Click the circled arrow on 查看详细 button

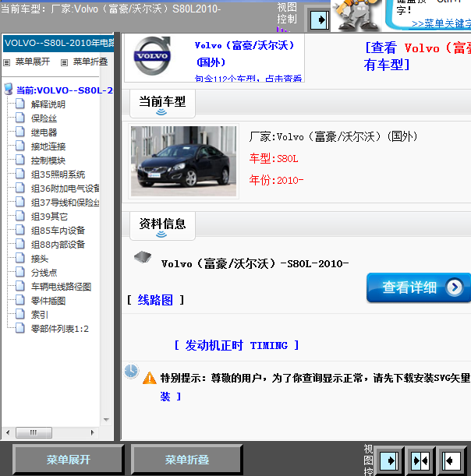[455, 287]
